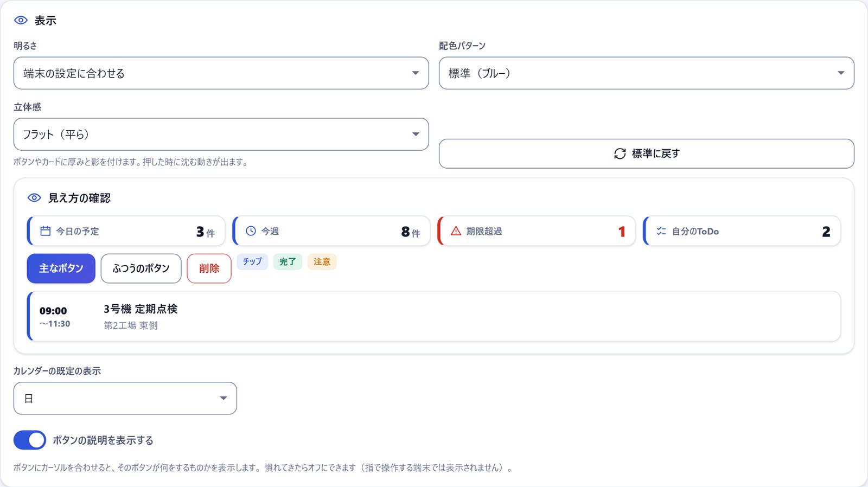Click the calendar icon in 今日の予定 card

coord(46,231)
